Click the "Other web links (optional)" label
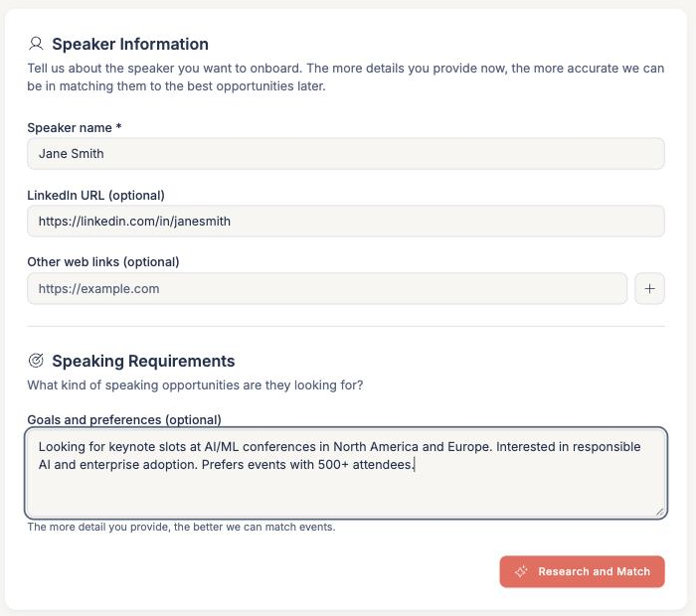 [103, 262]
